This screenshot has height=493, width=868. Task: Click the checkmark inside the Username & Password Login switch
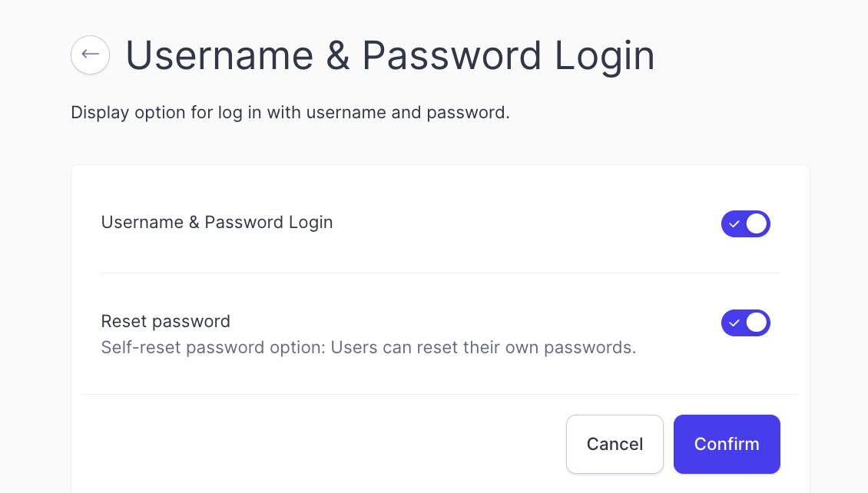pos(734,224)
